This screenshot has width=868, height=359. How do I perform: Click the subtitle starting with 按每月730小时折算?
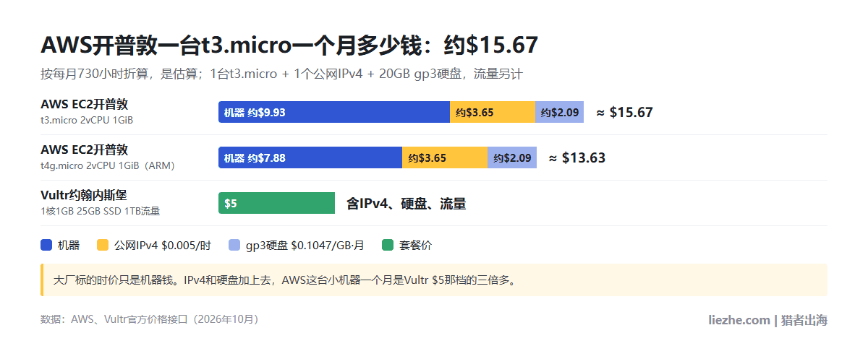(281, 74)
